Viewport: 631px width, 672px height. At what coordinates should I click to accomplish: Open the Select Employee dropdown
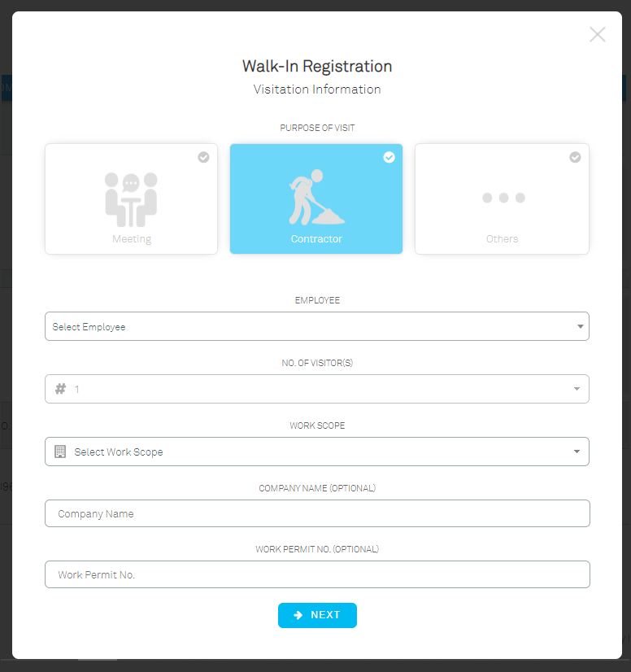(317, 326)
